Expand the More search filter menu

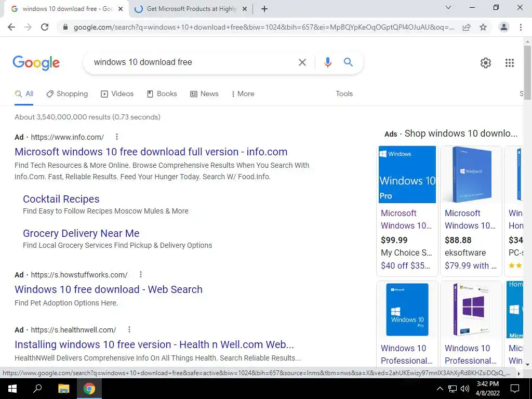pos(243,94)
